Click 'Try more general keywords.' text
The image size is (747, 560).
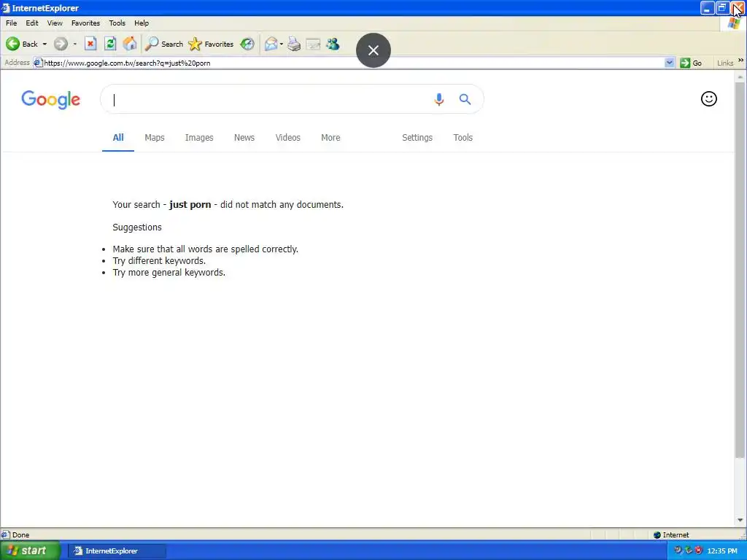tap(169, 273)
